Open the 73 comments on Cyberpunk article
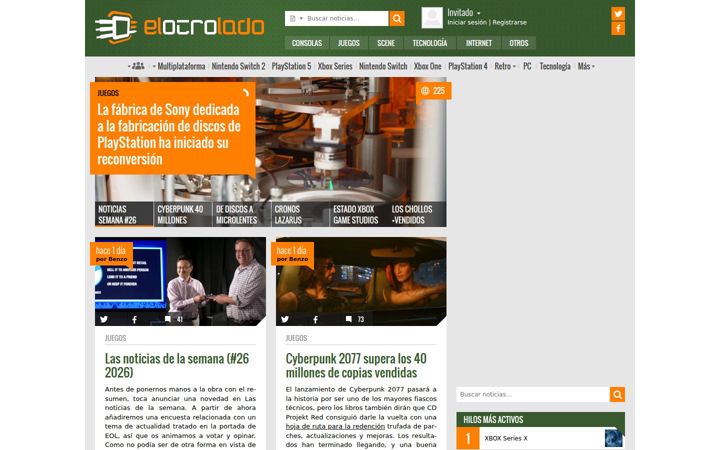Image resolution: width=720 pixels, height=450 pixels. (355, 319)
